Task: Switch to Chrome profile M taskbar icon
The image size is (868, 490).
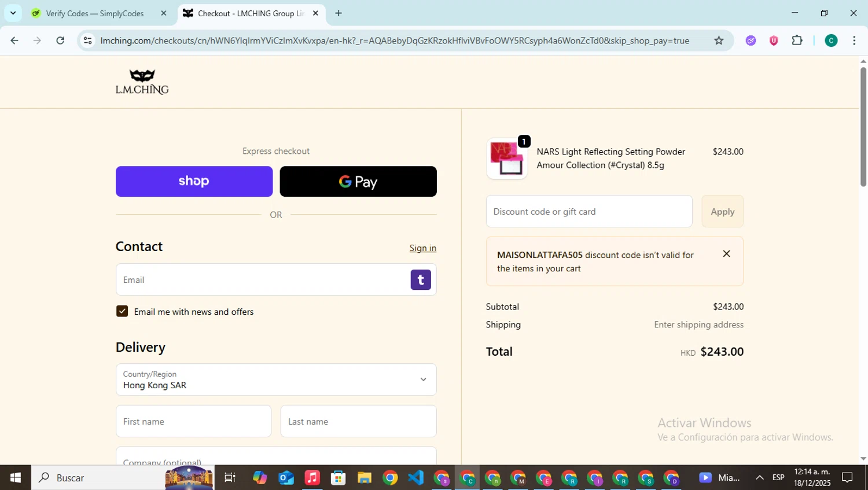Action: click(x=518, y=478)
